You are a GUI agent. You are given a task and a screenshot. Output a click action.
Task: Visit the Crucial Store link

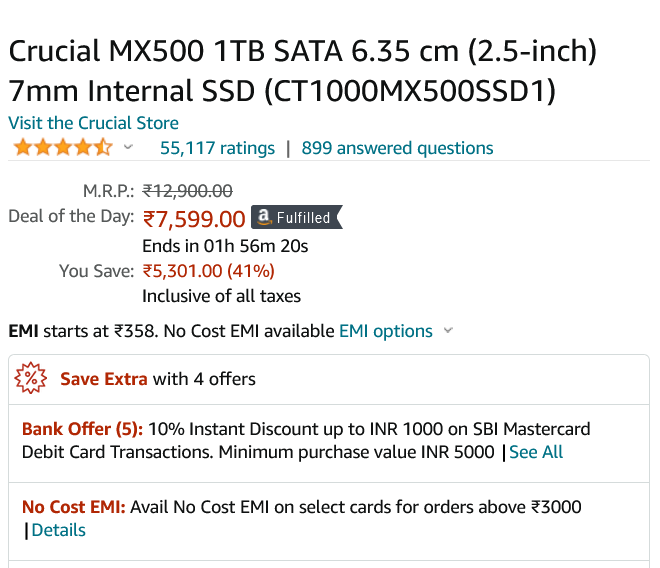tap(93, 123)
